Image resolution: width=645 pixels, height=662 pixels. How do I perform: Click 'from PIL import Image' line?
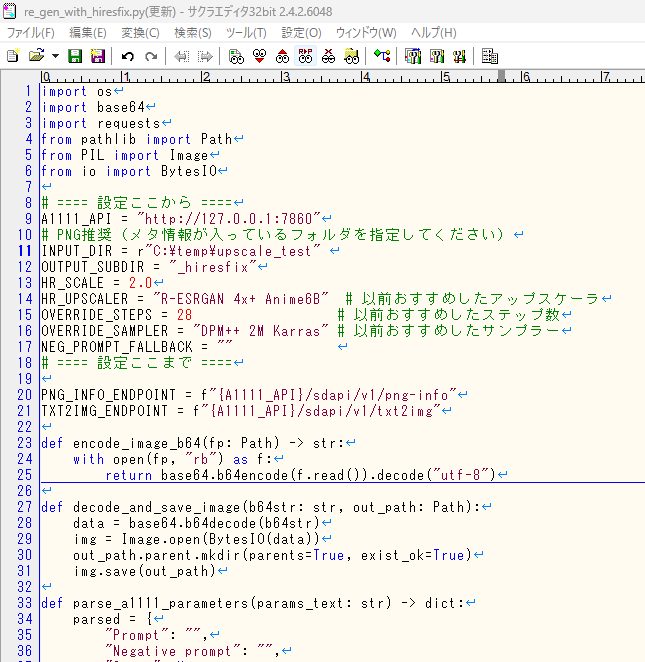tap(125, 155)
